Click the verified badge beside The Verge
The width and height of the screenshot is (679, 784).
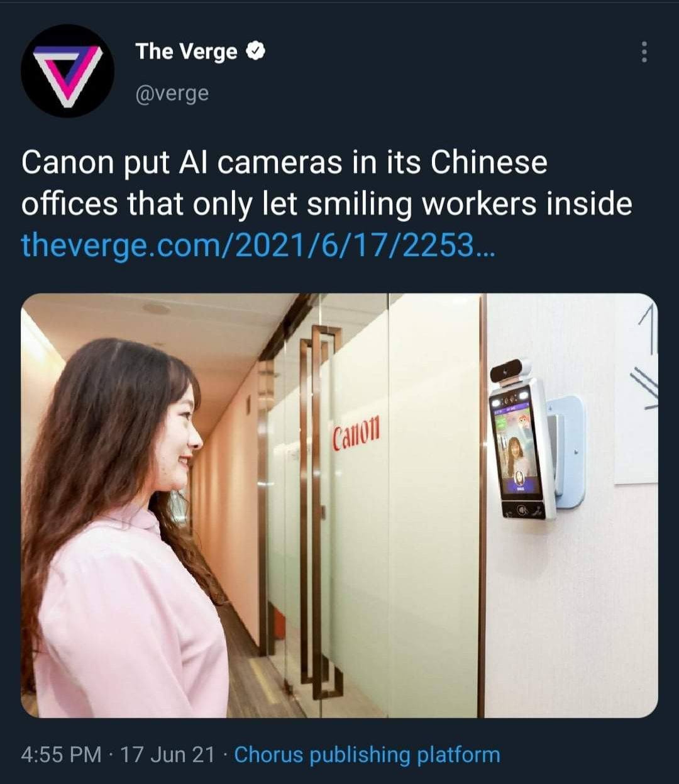tap(255, 52)
